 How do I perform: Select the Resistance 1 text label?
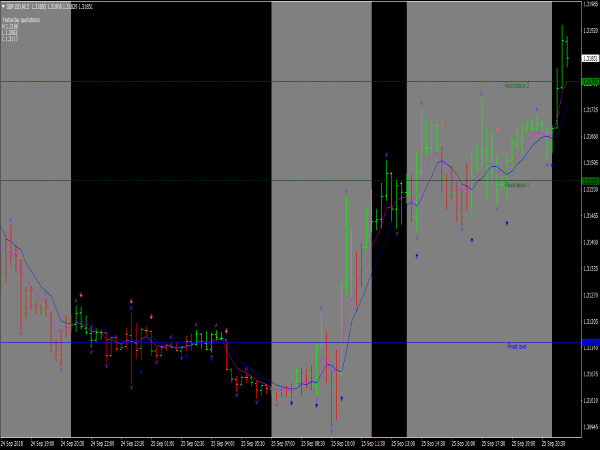click(517, 185)
